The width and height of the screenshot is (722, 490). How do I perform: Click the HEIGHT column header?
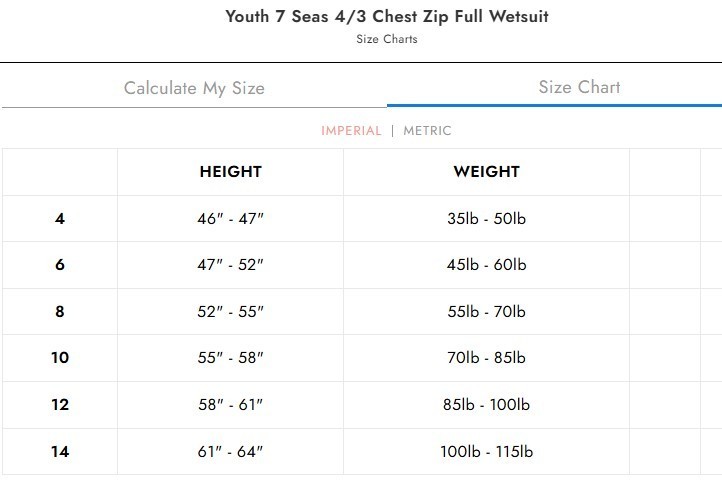coord(231,172)
